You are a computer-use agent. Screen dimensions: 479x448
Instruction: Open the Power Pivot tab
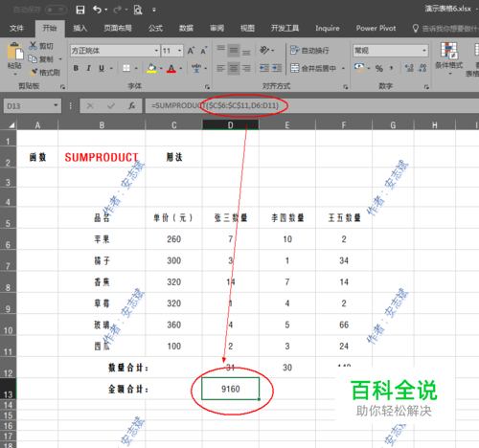(x=376, y=29)
